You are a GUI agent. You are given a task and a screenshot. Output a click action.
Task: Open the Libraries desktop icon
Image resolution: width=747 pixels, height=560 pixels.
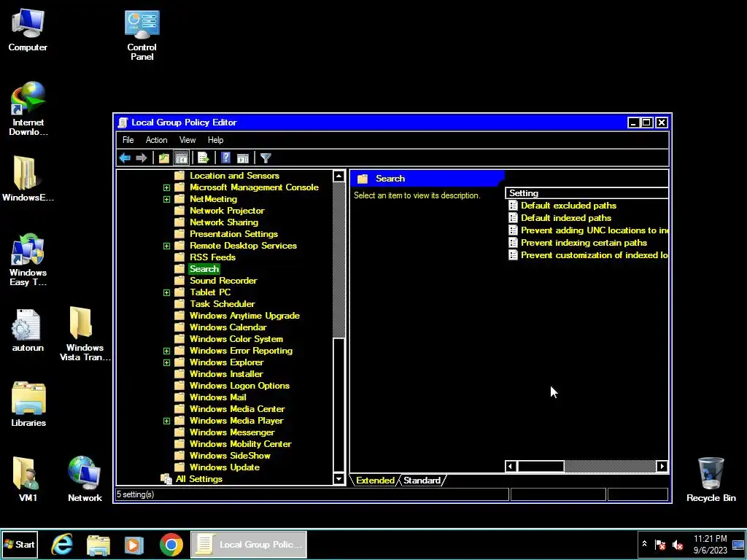(28, 404)
